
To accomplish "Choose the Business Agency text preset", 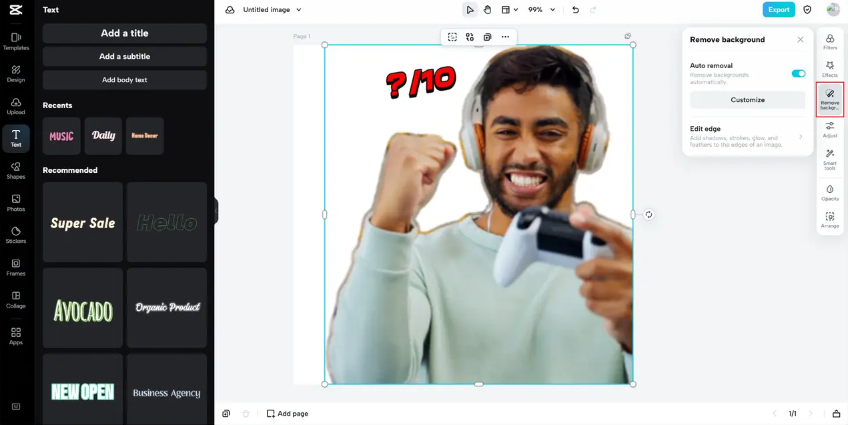I will click(167, 389).
